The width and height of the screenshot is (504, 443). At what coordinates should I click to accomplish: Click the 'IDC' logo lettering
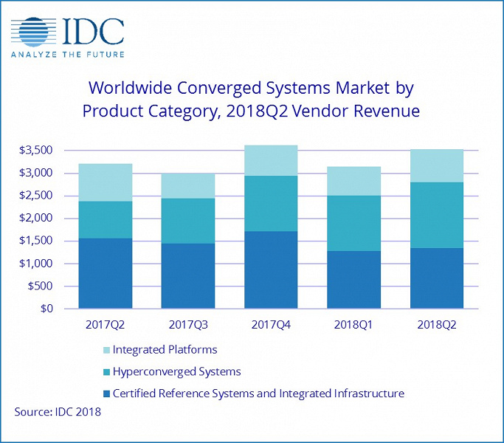pos(93,31)
